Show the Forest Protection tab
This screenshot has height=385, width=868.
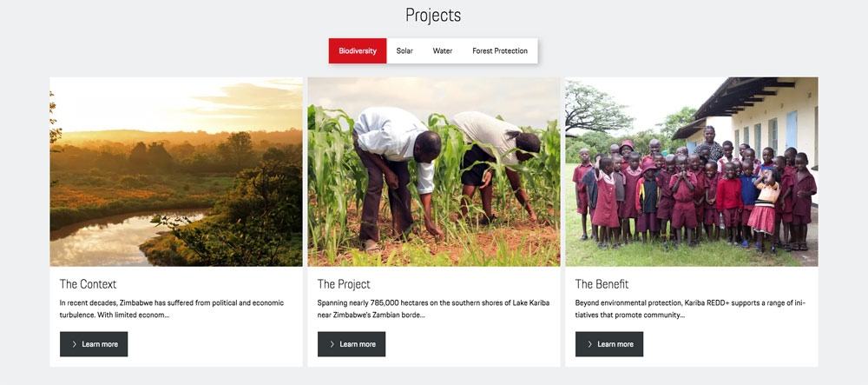(500, 51)
